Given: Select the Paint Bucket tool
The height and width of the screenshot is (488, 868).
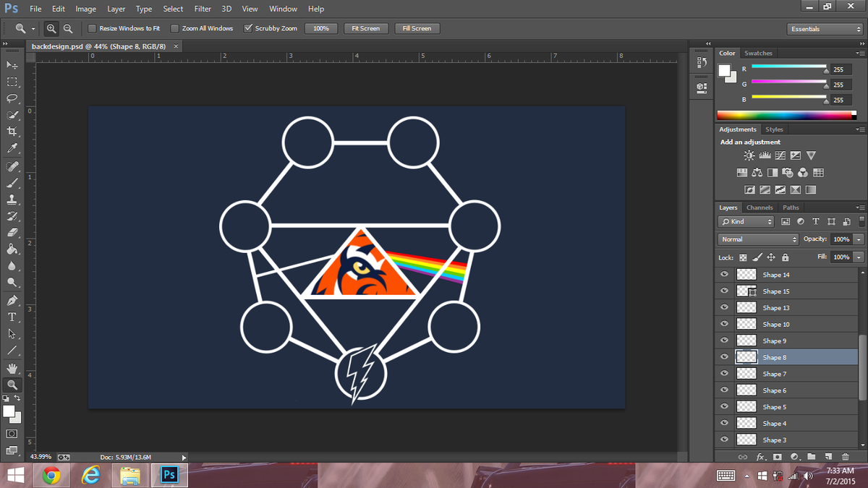Looking at the screenshot, I should pos(12,249).
